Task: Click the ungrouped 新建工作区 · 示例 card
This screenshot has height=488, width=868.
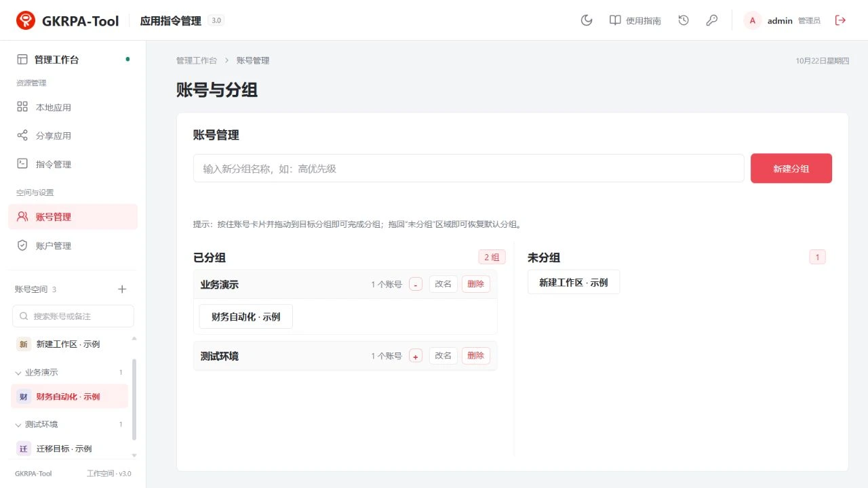Action: coord(574,282)
